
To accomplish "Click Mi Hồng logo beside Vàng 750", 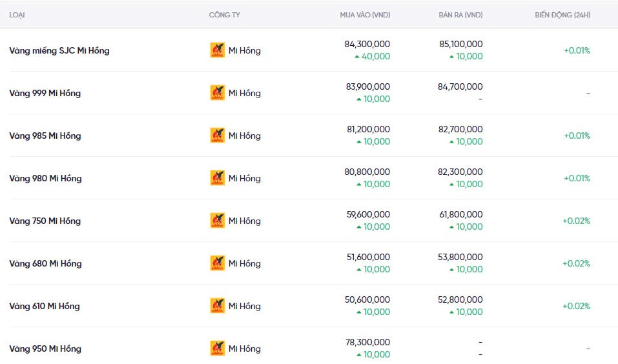I will point(218,221).
